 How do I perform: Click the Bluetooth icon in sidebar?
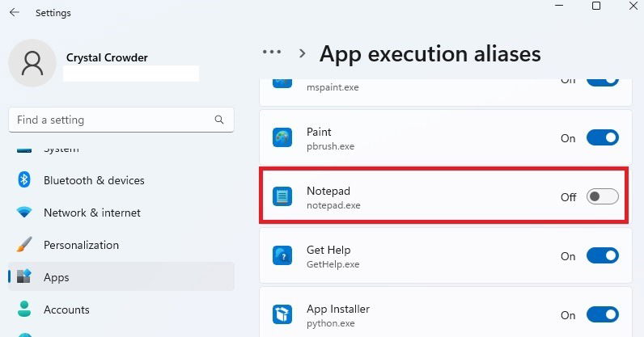pyautogui.click(x=24, y=179)
